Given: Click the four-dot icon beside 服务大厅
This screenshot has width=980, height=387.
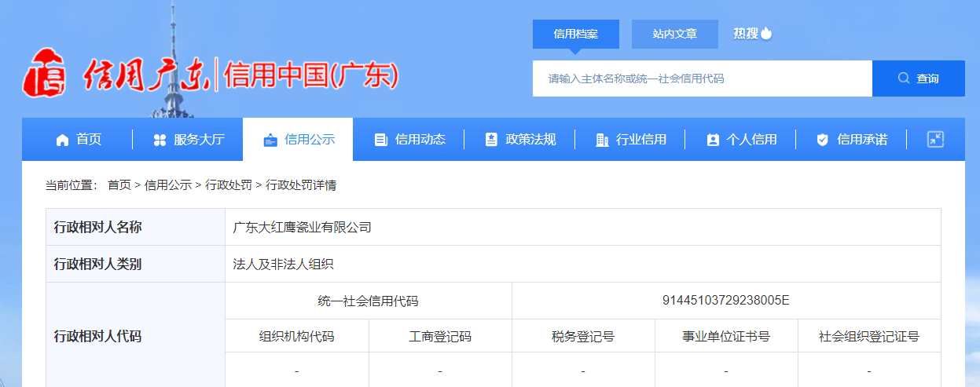Looking at the screenshot, I should click(160, 140).
